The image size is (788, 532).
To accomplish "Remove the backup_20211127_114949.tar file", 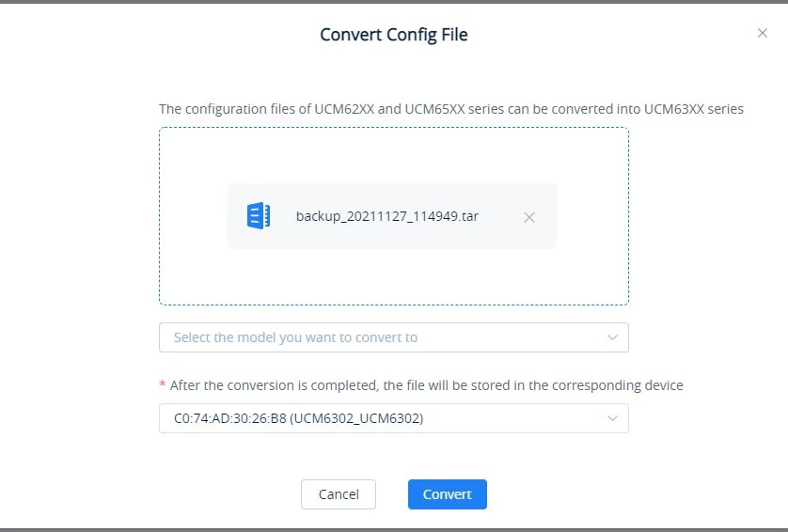I will (x=528, y=217).
